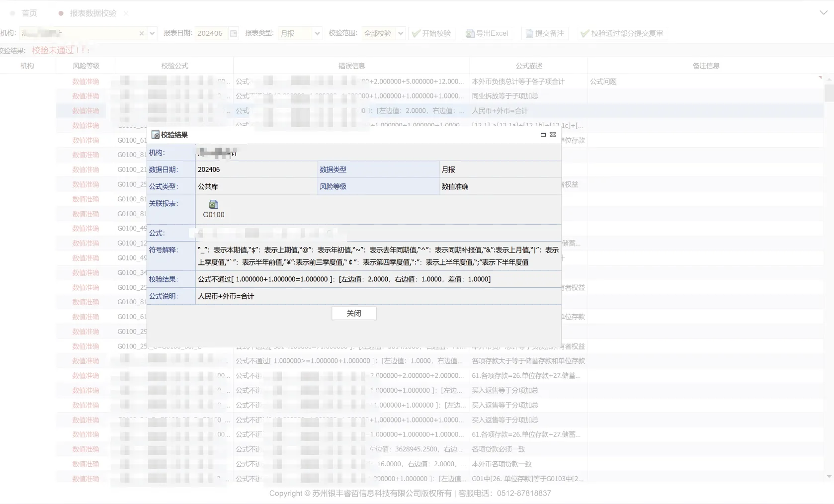
Task: Clear the 机构 field with the X icon
Action: click(142, 33)
